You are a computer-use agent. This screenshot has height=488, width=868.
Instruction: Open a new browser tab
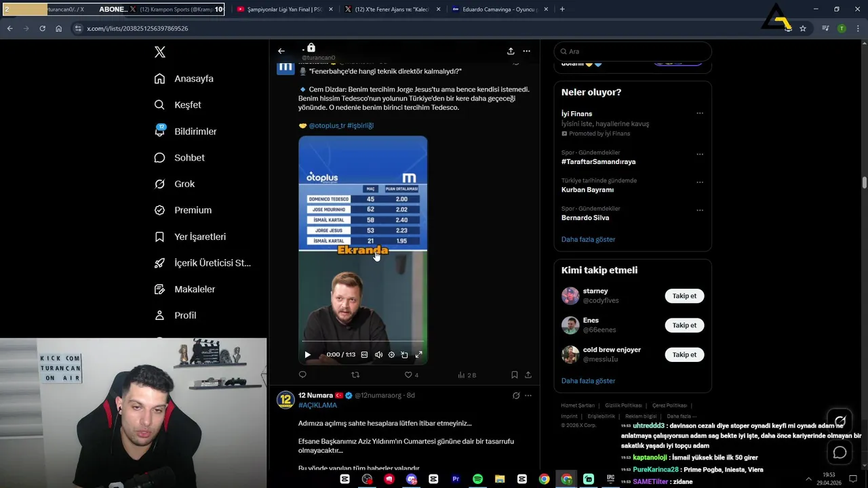[x=562, y=9]
